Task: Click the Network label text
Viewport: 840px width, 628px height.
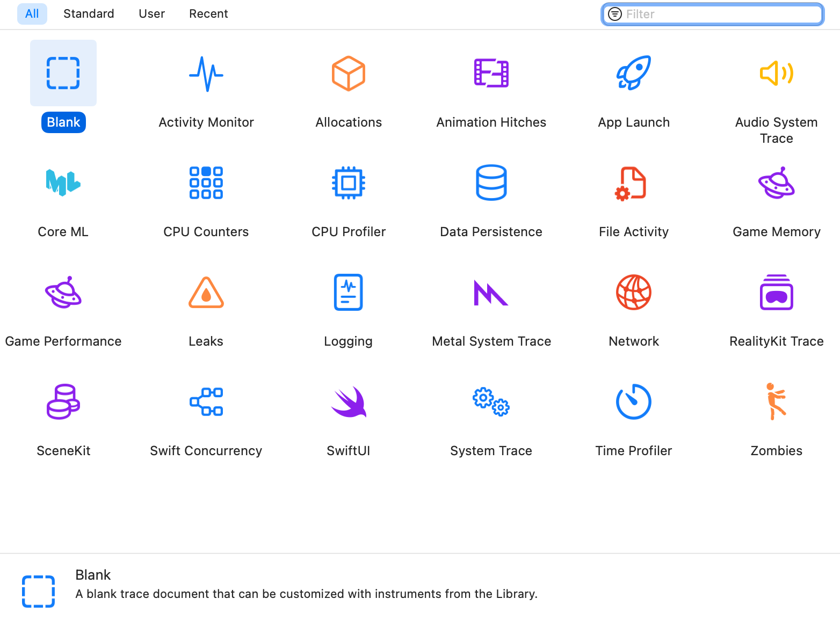Action: pos(634,341)
